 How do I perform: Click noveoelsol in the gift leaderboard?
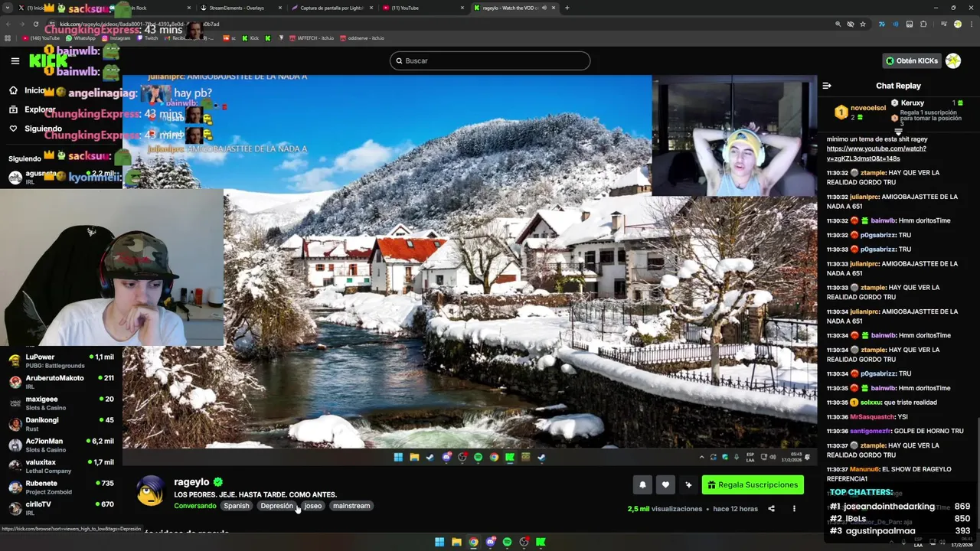[x=868, y=108]
